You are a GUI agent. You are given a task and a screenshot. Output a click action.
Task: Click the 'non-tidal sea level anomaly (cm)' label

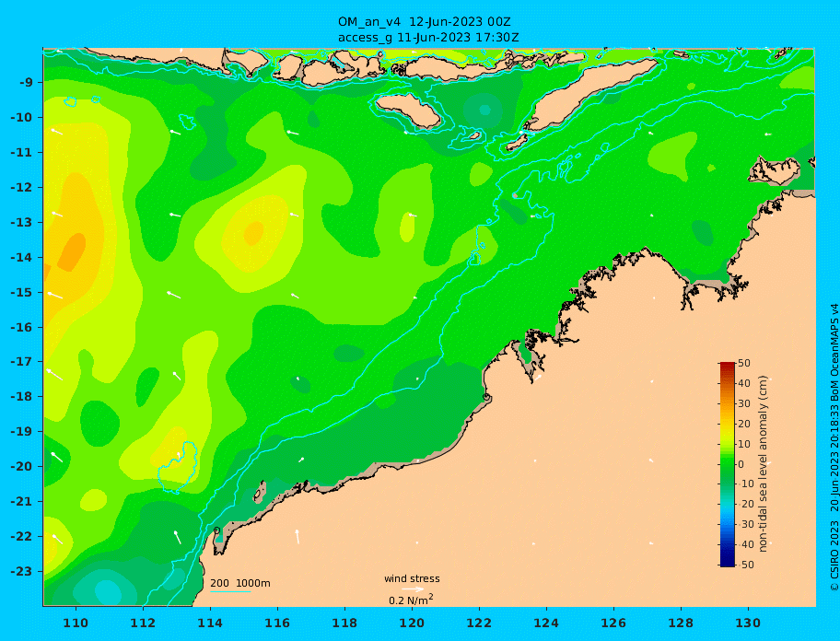(764, 464)
